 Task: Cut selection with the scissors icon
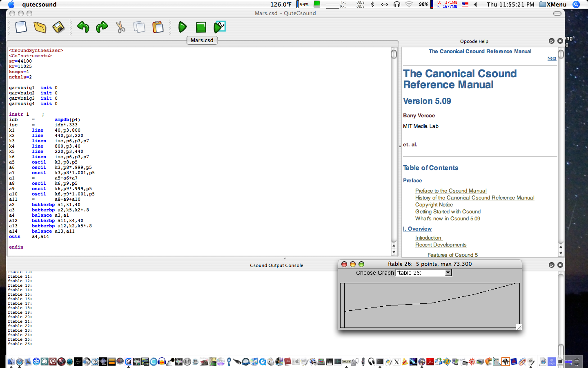120,27
